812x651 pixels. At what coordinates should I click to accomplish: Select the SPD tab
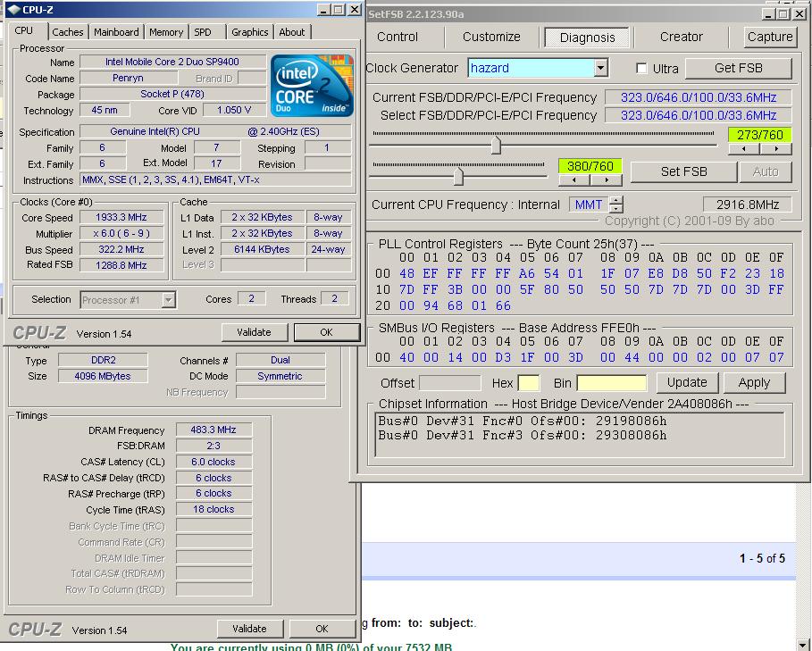[x=203, y=32]
